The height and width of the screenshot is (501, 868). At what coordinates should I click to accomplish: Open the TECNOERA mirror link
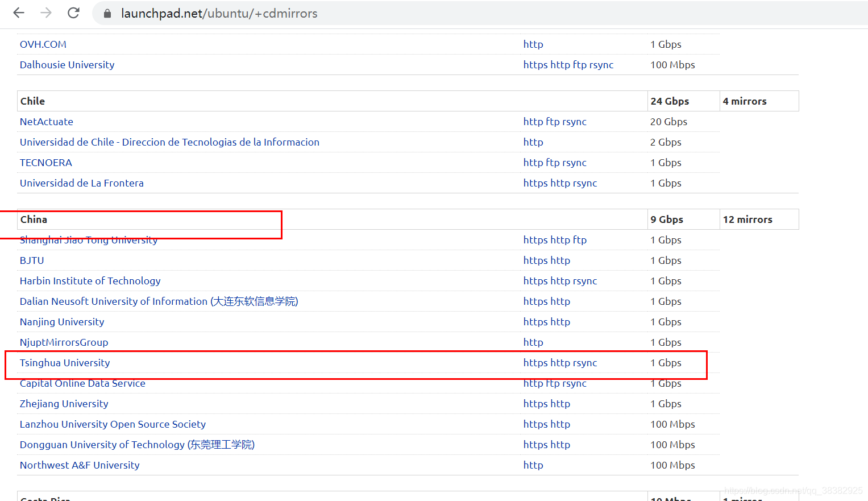46,163
